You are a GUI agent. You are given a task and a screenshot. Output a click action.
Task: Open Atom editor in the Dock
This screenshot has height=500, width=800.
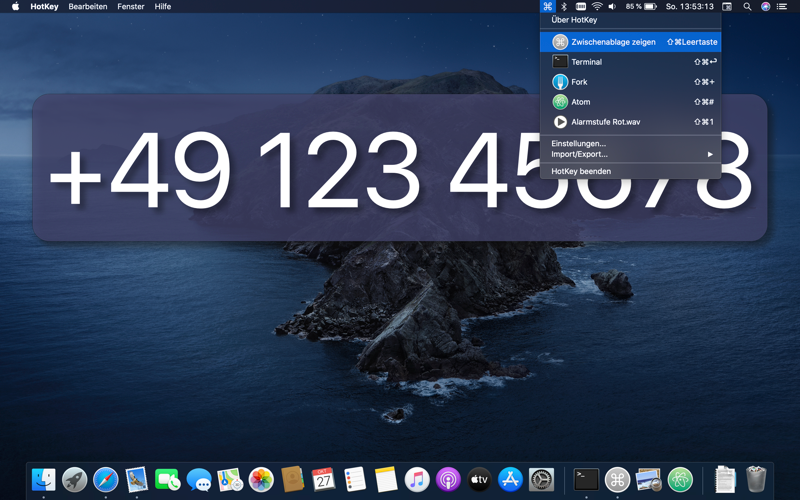680,480
